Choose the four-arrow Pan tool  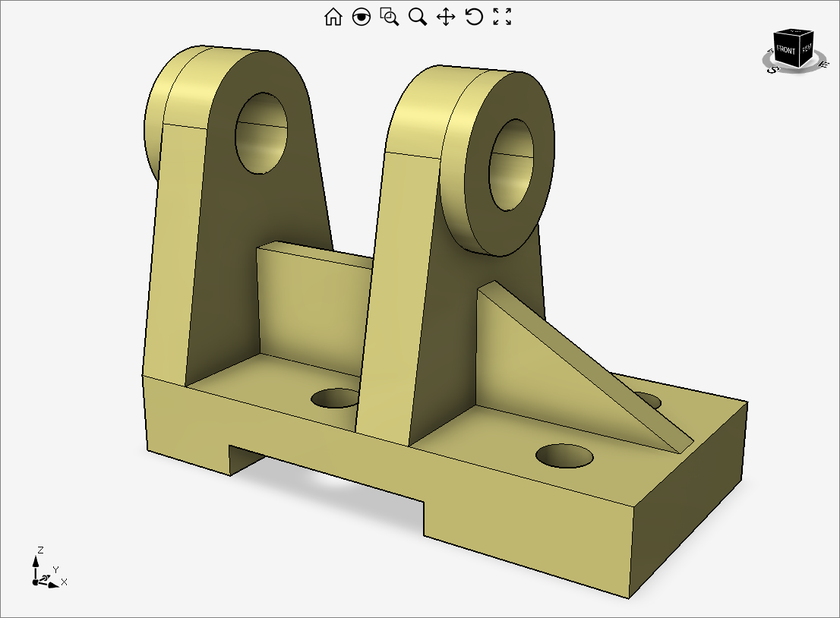point(446,17)
